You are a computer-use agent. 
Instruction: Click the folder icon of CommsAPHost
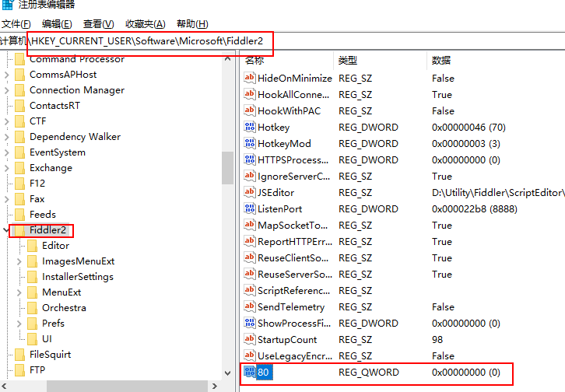[20, 75]
